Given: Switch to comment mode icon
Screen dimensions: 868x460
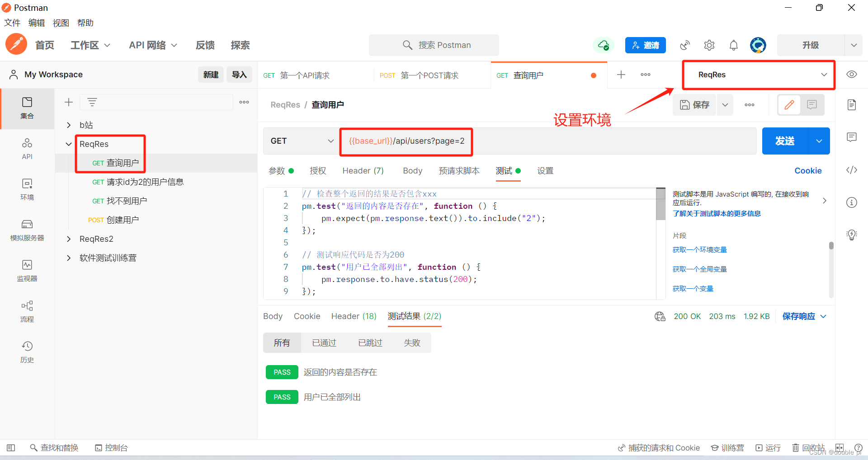Looking at the screenshot, I should point(812,105).
